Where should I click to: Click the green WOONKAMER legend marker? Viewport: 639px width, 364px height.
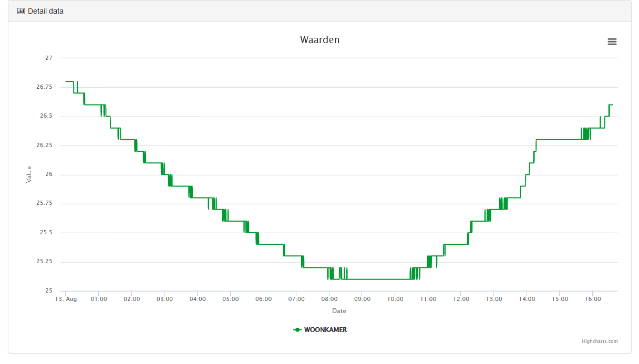(x=297, y=330)
